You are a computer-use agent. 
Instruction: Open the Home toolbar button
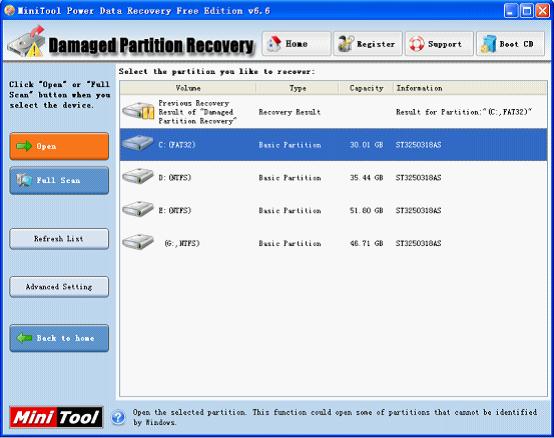point(296,44)
